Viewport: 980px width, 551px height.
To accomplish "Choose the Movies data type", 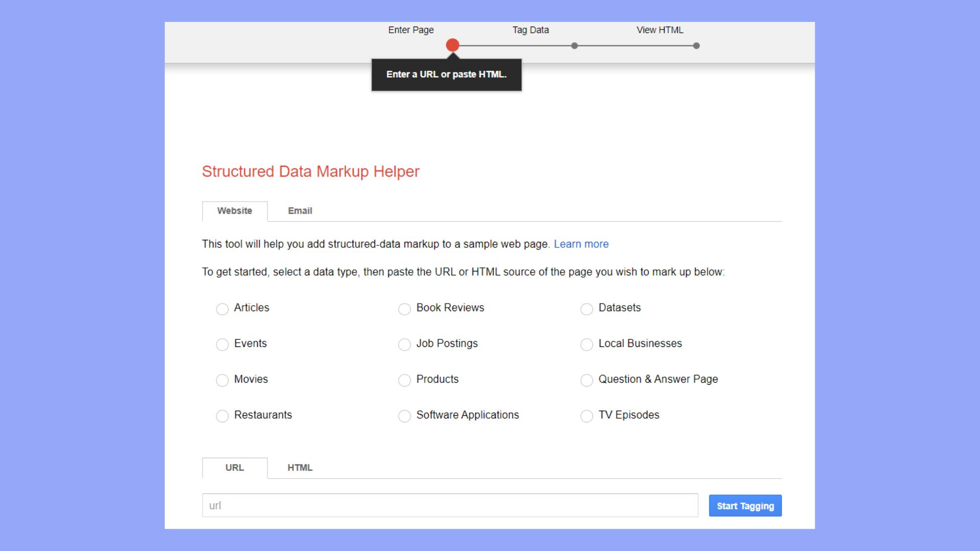I will click(222, 380).
